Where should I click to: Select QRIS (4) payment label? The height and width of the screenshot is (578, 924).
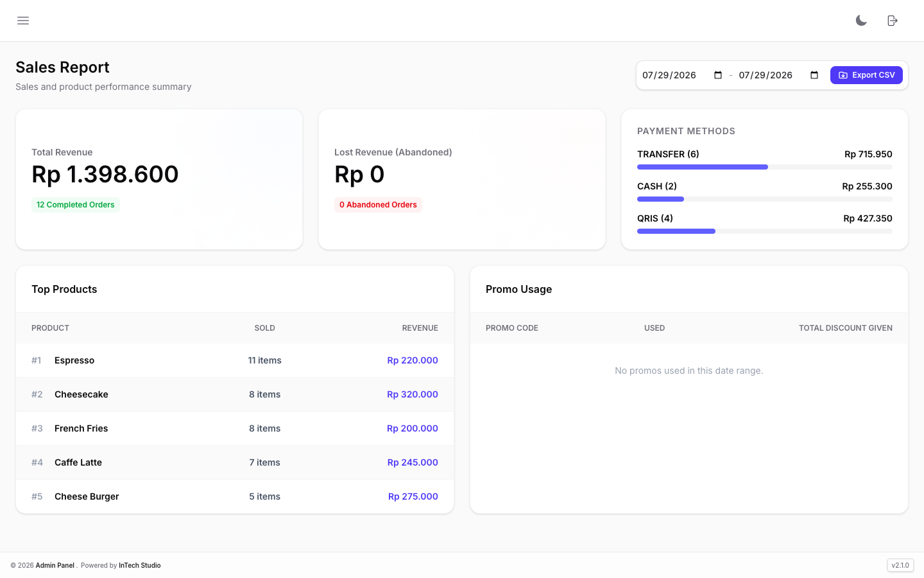[655, 218]
